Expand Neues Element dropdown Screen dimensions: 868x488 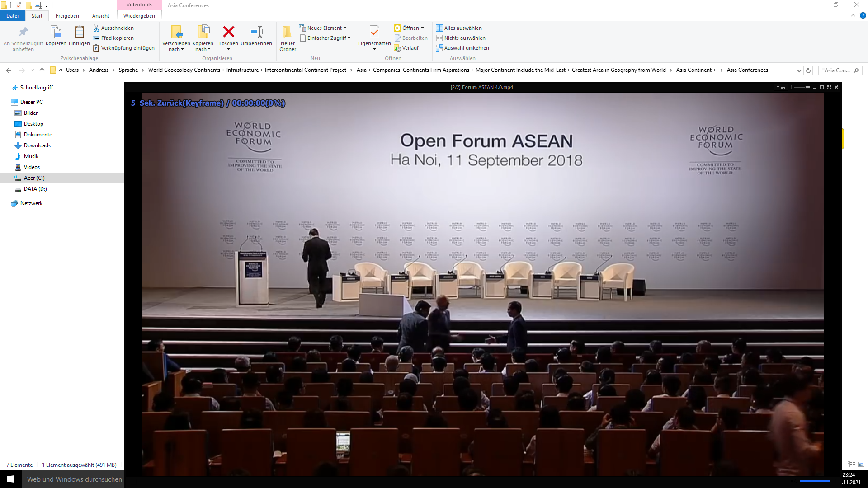(322, 28)
